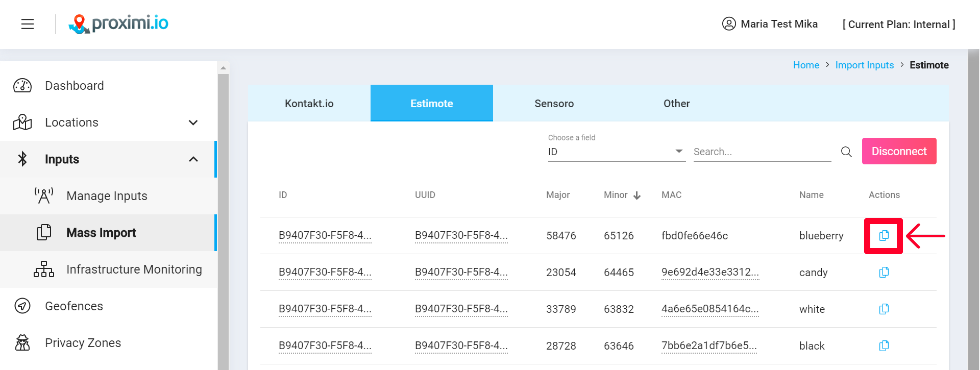Open Manage Inputs in the sidebar

pos(108,196)
